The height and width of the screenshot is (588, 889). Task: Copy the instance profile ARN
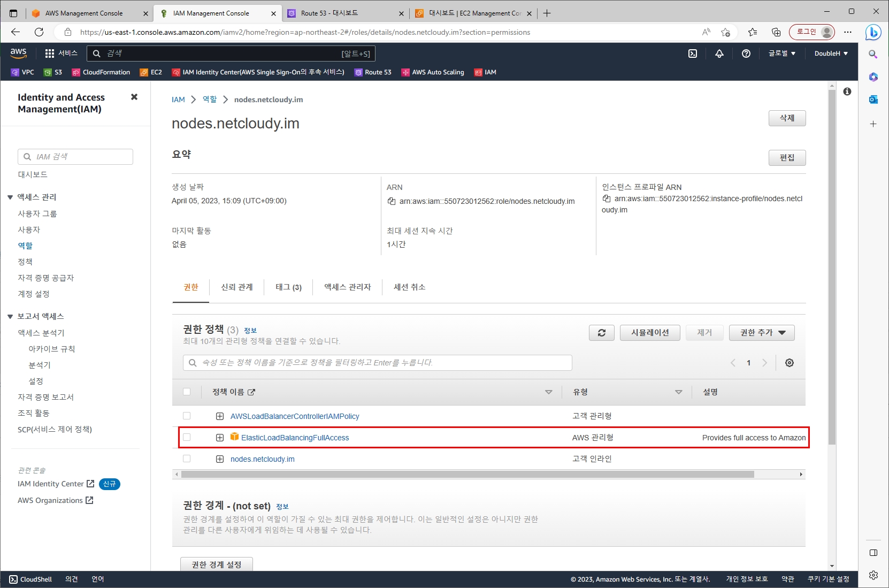click(x=607, y=198)
